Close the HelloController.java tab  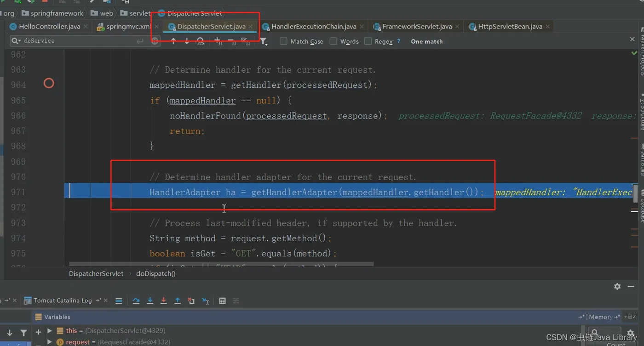(86, 27)
